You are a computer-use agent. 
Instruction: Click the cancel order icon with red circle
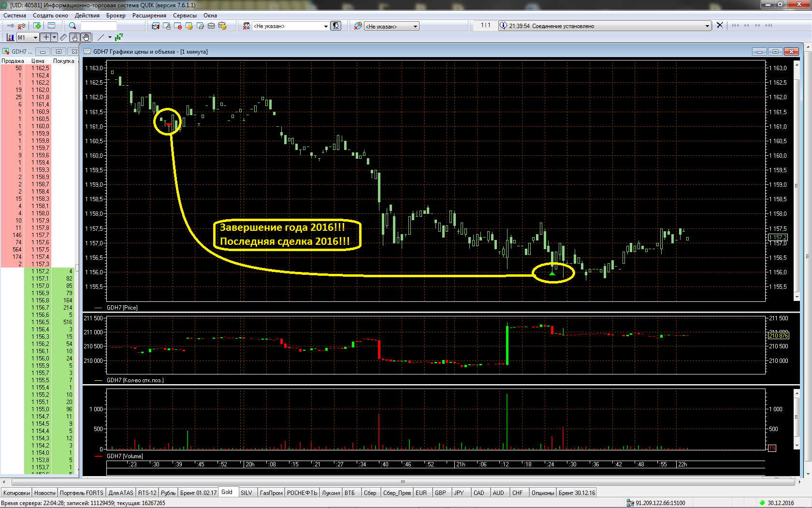178,26
